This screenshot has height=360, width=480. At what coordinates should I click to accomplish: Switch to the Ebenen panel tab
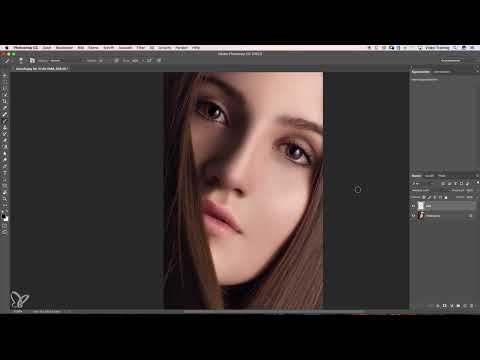(416, 176)
